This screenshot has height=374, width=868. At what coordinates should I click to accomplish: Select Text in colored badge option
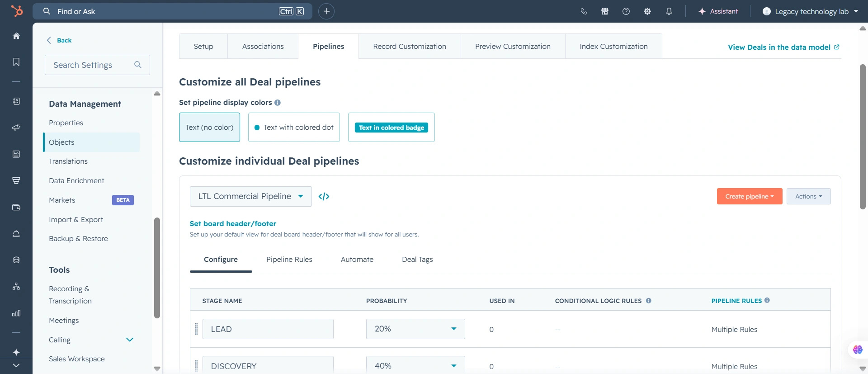392,127
